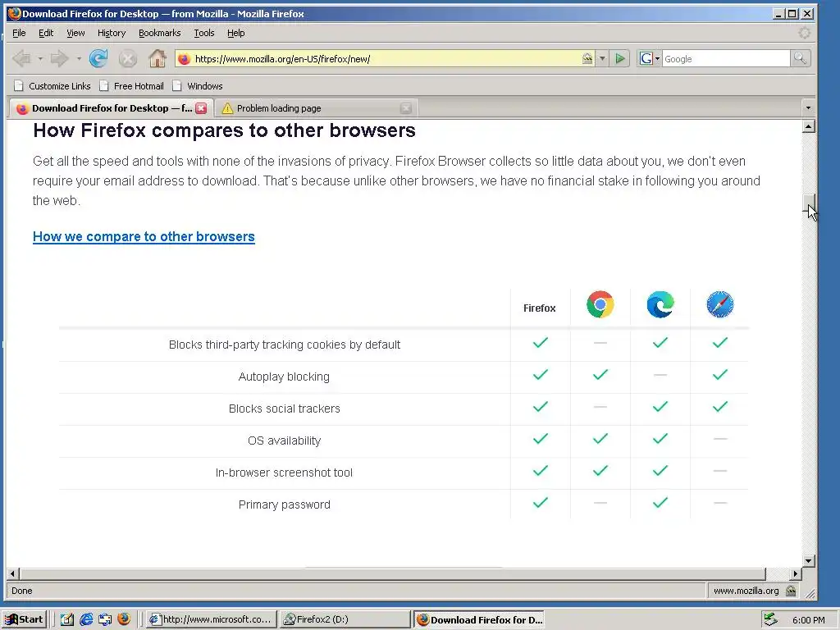
Task: Open the Bookmarks menu
Action: (x=160, y=33)
